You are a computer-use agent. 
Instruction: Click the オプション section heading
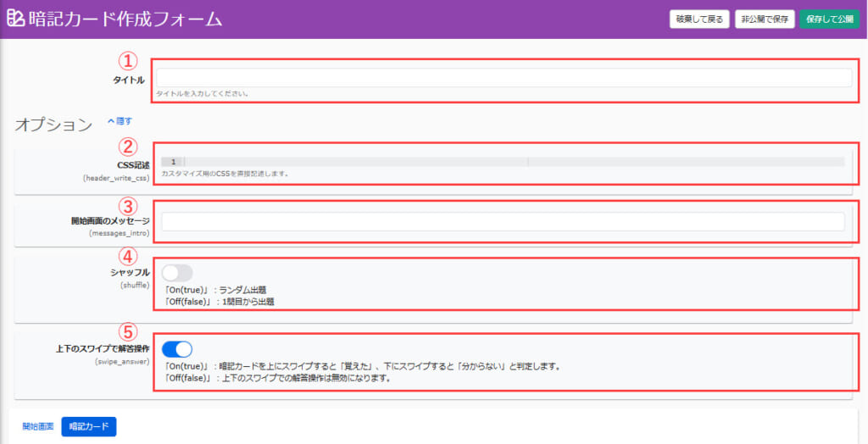53,125
